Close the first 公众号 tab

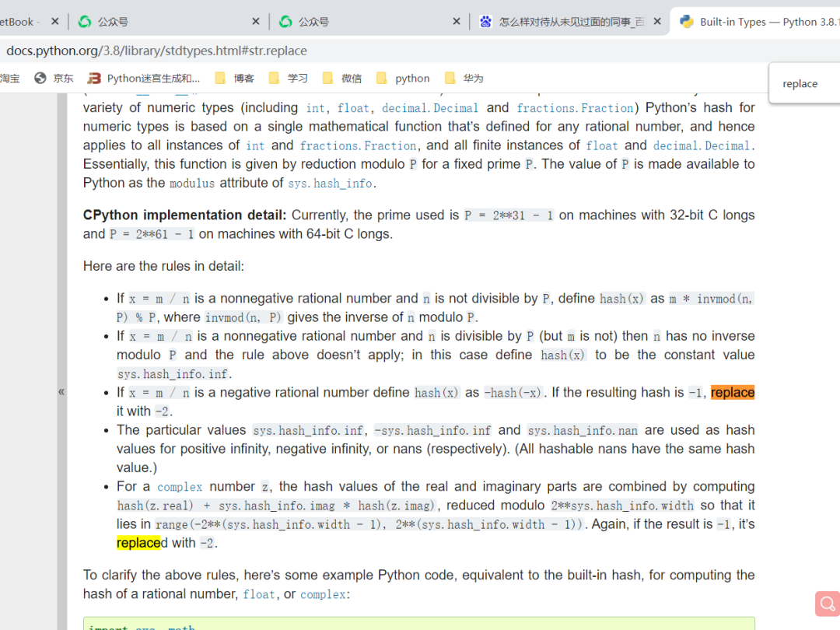tap(256, 22)
